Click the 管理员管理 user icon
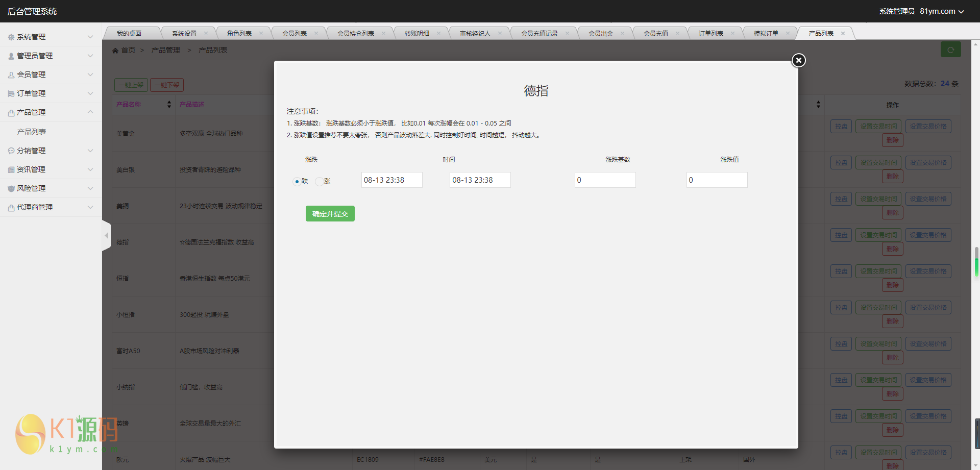 11,56
